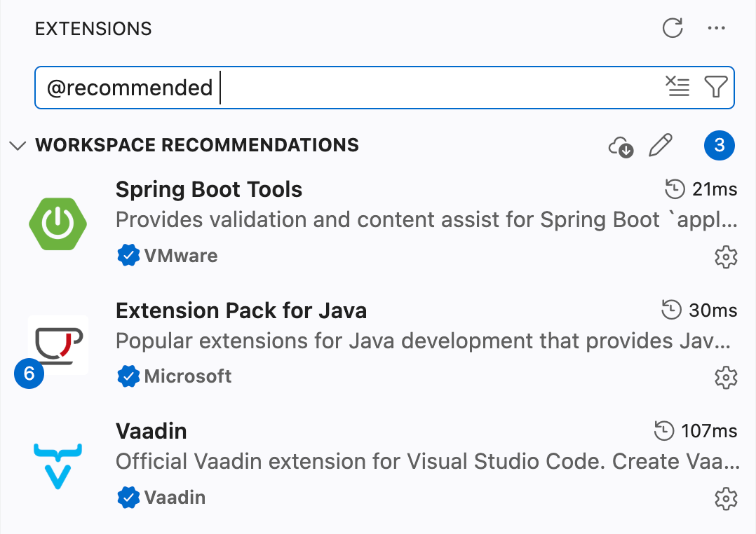Click the Spring Boot Tools green icon
The height and width of the screenshot is (534, 756).
click(x=58, y=224)
